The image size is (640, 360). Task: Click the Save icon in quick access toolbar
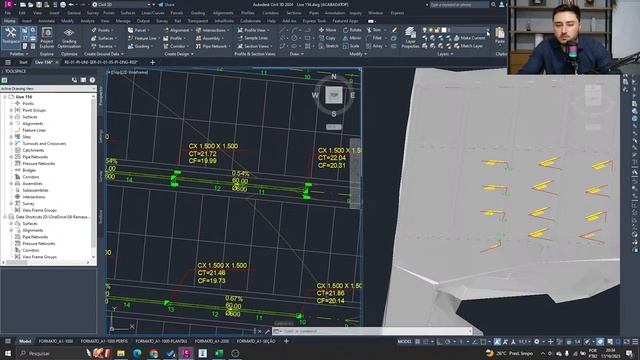pos(38,4)
